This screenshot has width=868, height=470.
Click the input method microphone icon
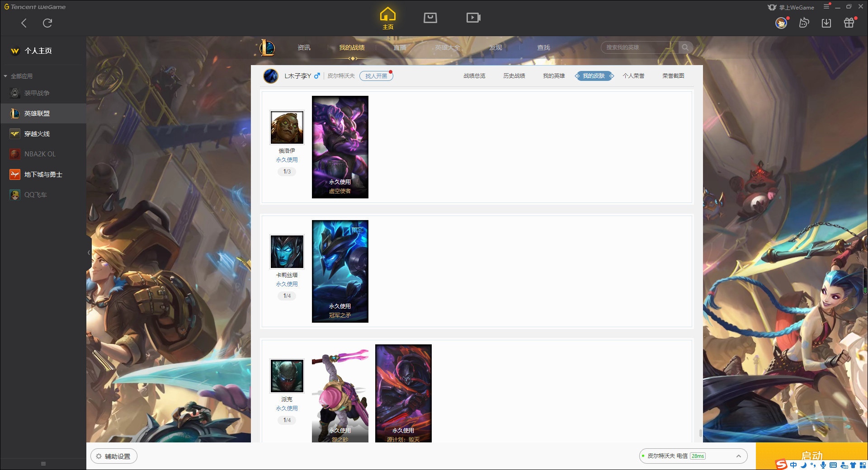[823, 465]
